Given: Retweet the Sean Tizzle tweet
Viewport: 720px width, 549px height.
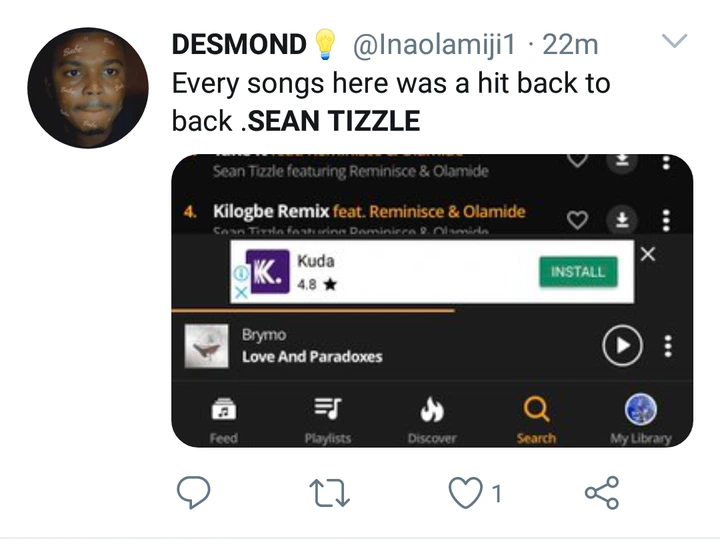Looking at the screenshot, I should [328, 492].
